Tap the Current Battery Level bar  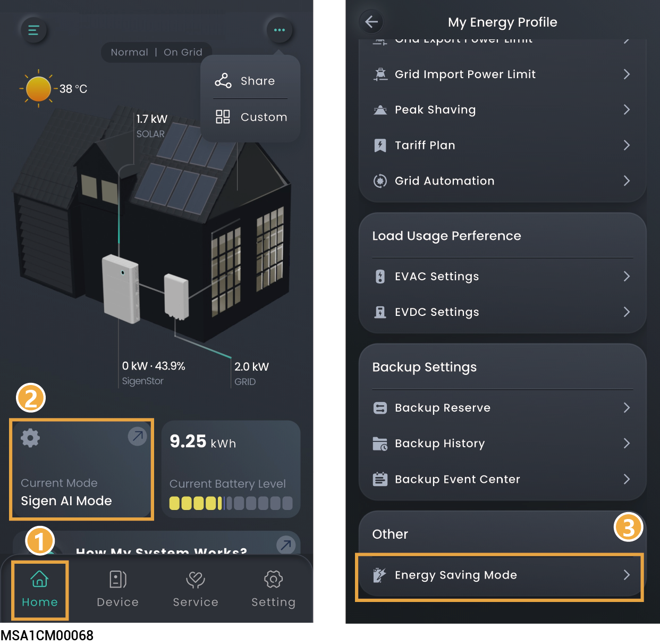tap(231, 503)
